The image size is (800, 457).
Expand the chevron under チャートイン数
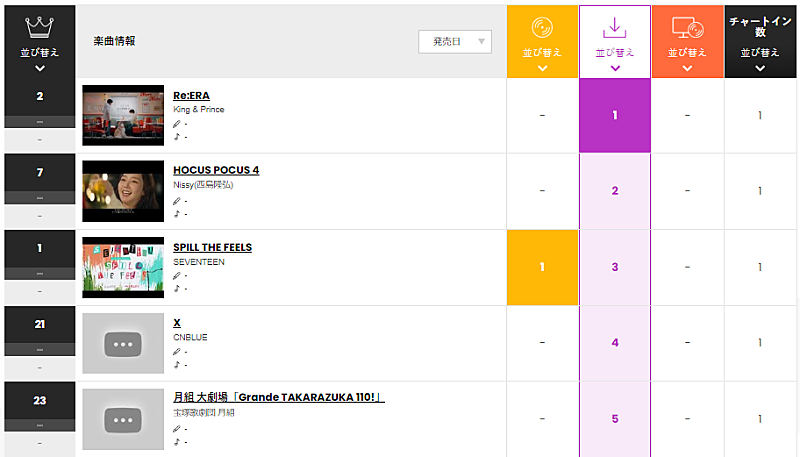pos(760,69)
